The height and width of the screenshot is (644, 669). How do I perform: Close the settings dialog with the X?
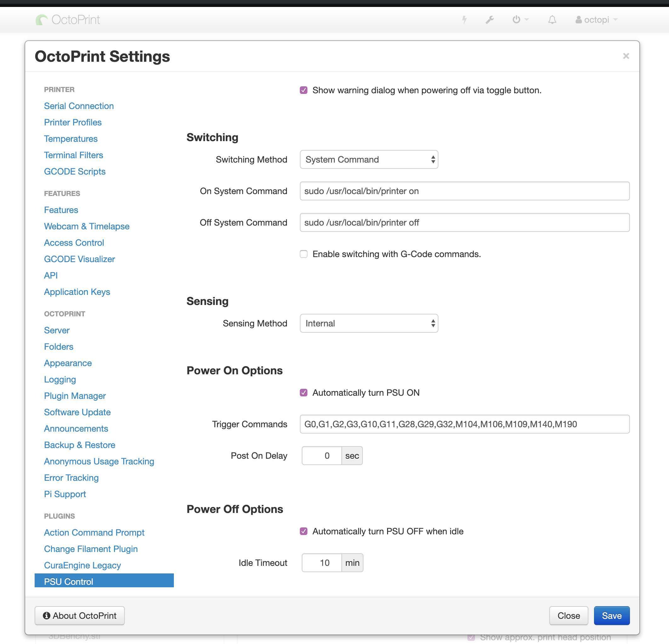coord(626,56)
